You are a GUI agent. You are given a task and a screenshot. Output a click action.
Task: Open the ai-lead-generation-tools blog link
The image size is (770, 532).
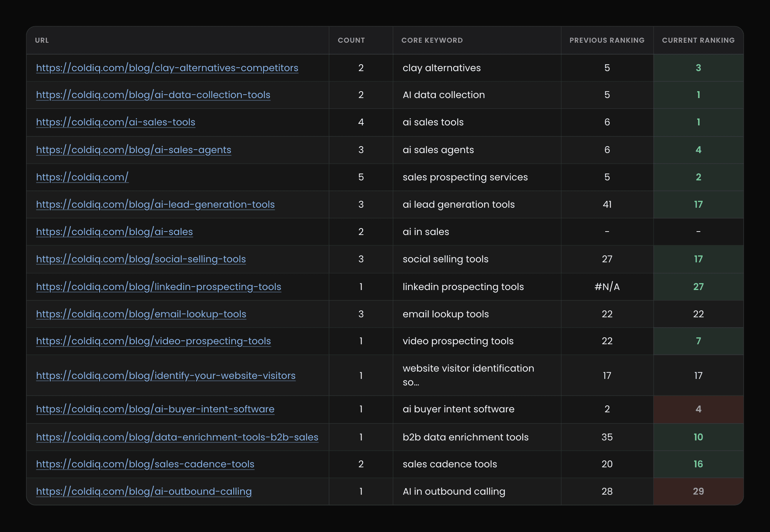click(156, 205)
